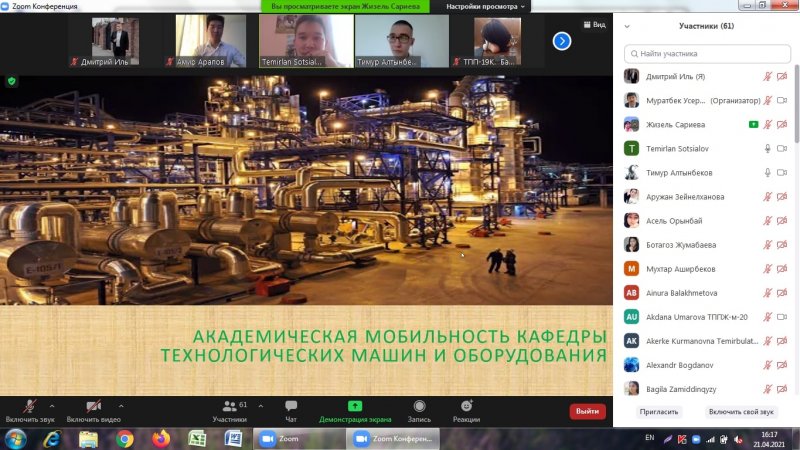Change layout with Вид button
This screenshot has height=450, width=800.
(594, 24)
